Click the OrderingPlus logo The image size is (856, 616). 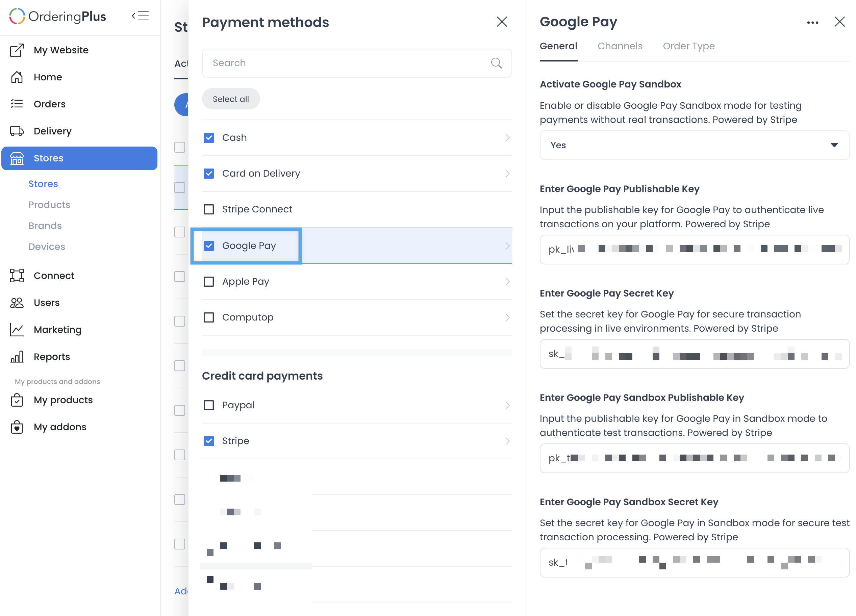57,17
